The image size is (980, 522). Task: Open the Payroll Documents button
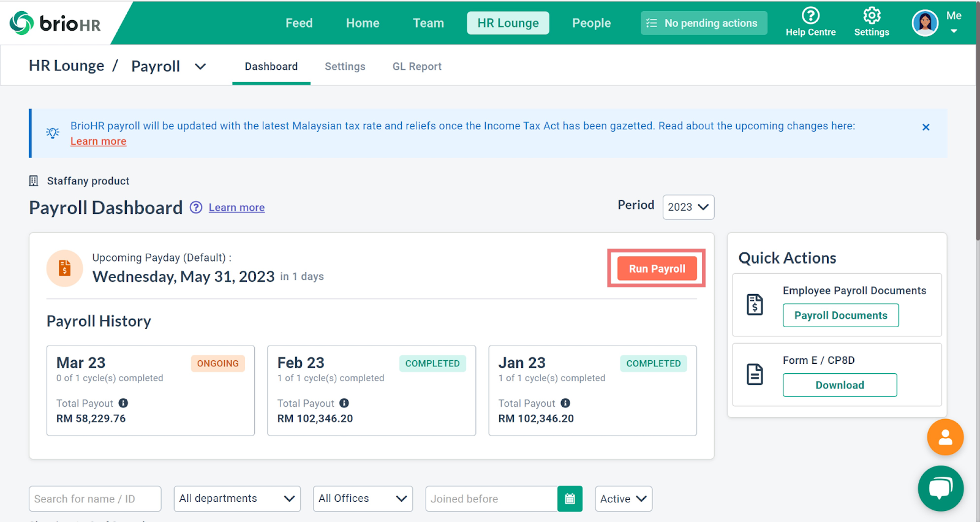coord(840,315)
